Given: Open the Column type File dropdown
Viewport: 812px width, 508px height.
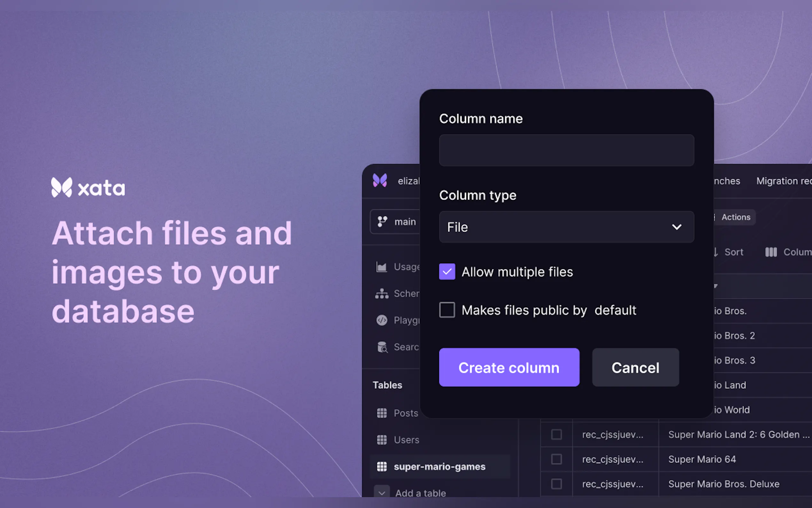Looking at the screenshot, I should (566, 227).
